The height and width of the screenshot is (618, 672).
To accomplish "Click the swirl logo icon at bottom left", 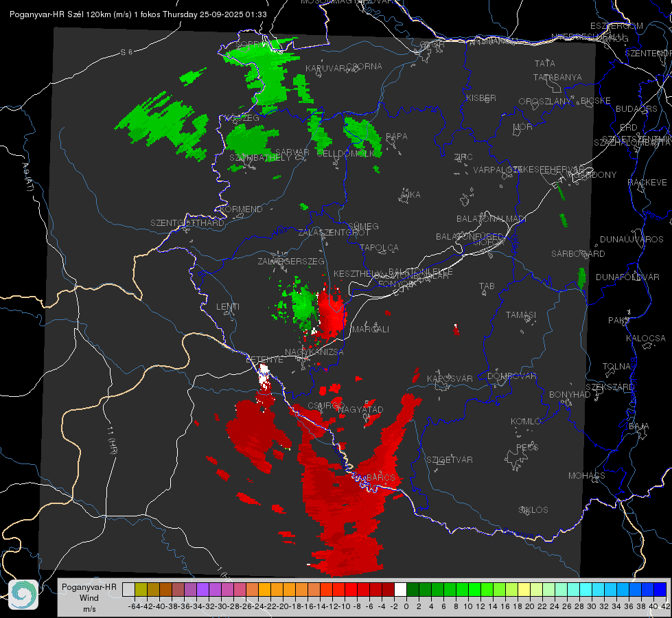I will (23, 595).
